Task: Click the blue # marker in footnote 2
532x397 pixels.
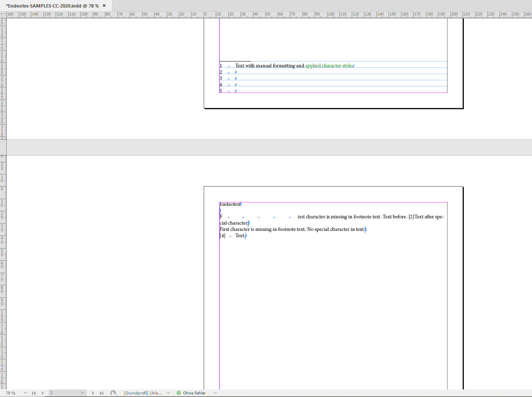Action: click(235, 72)
